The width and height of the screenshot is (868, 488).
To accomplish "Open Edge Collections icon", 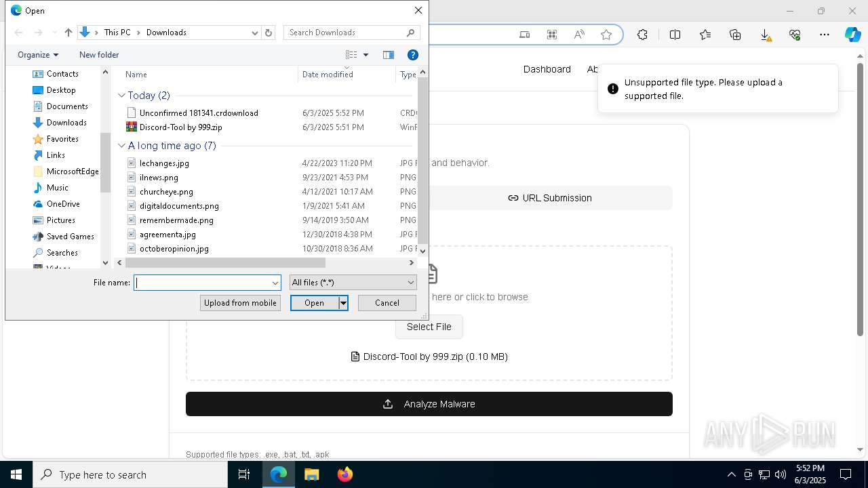I will [735, 35].
